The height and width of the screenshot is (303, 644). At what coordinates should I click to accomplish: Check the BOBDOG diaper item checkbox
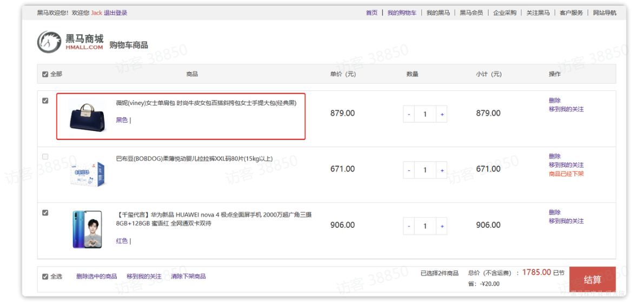pyautogui.click(x=45, y=156)
